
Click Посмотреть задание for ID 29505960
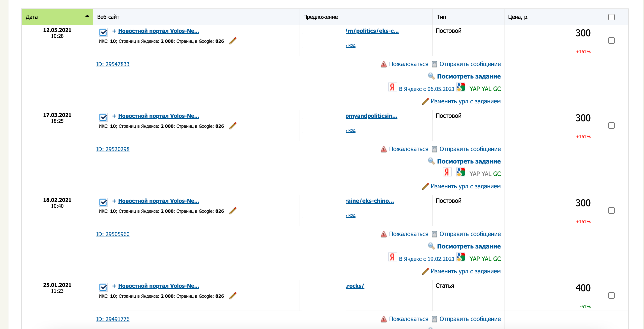(x=468, y=246)
